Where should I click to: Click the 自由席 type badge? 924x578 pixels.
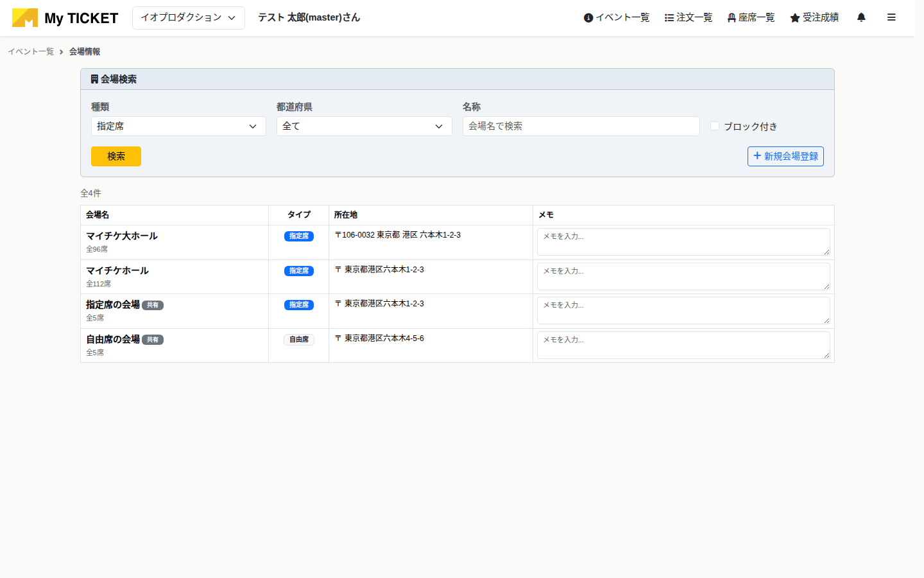299,340
